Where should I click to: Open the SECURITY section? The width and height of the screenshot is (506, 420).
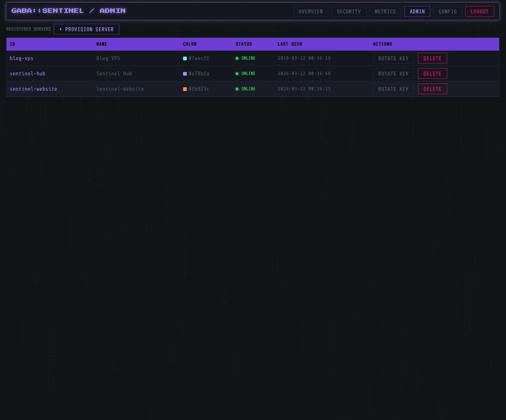349,11
